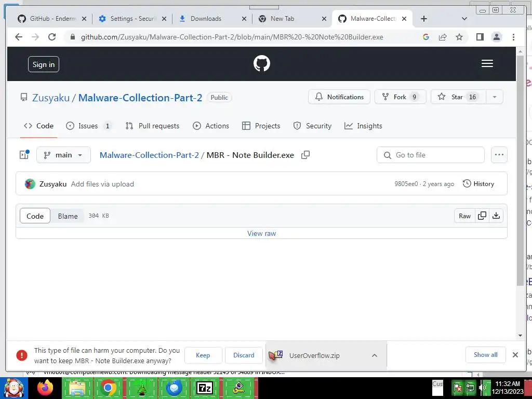Image resolution: width=532 pixels, height=399 pixels.
Task: Open the Chrome profile avatar icon
Action: click(496, 37)
